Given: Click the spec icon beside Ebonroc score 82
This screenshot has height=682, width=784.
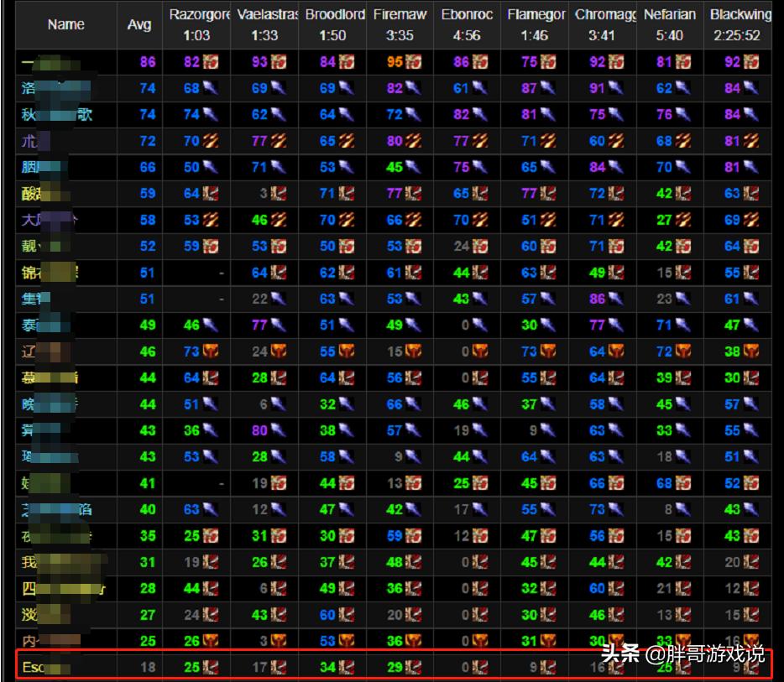Looking at the screenshot, I should 482,115.
